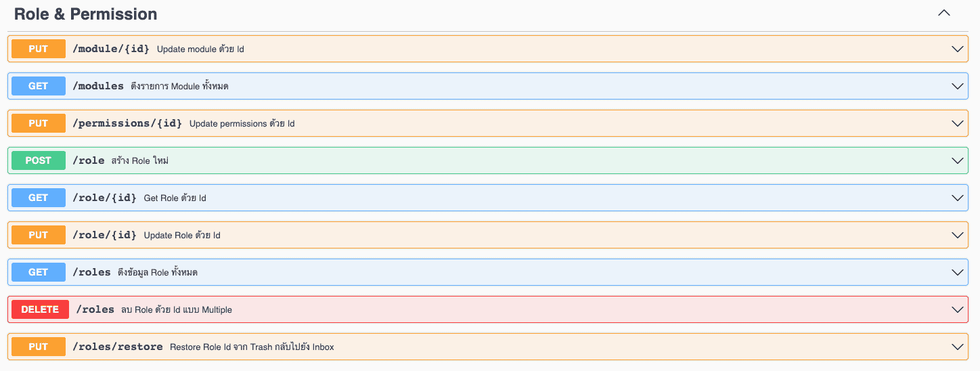Image resolution: width=980 pixels, height=371 pixels.
Task: Open the /permissions/{id} endpoint path
Action: [127, 123]
